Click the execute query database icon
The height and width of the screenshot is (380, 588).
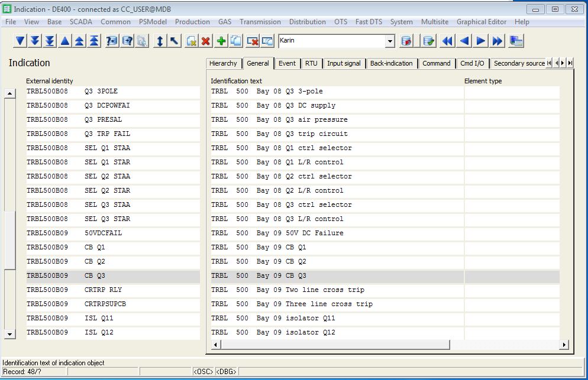pyautogui.click(x=128, y=40)
